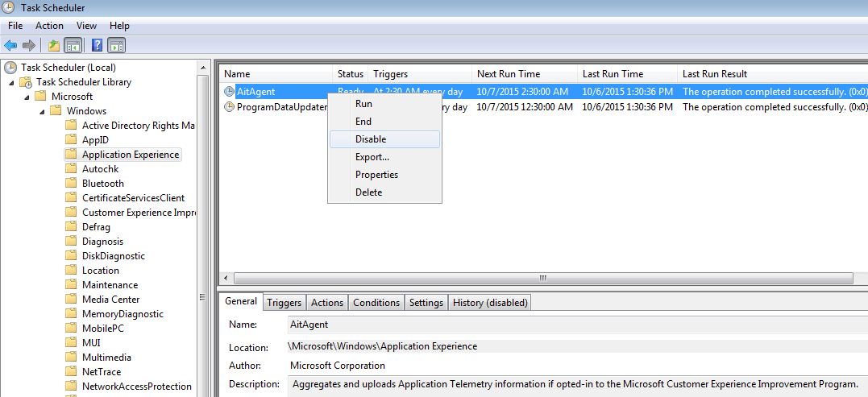Select the Customer Experience Impro folder
Screen dimensions: 868x397
(x=139, y=213)
